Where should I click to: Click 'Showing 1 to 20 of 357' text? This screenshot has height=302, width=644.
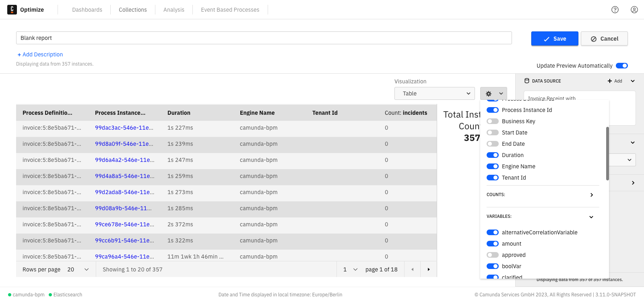[x=132, y=269]
